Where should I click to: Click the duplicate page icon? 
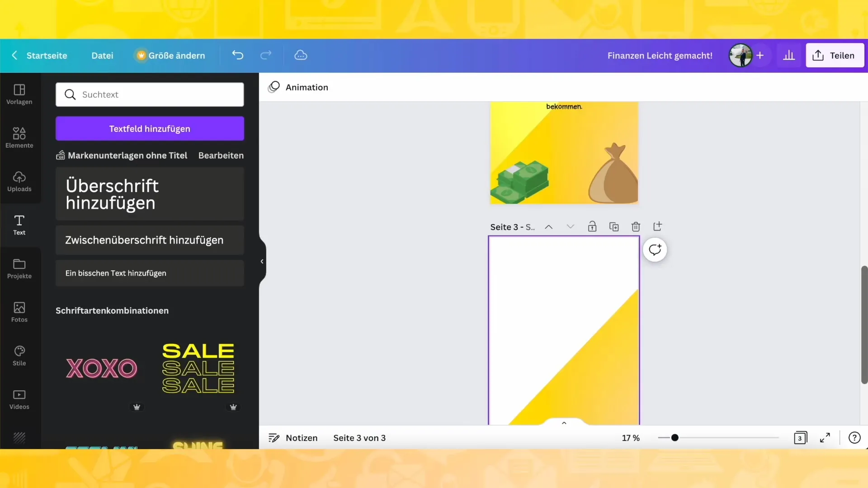coord(614,227)
